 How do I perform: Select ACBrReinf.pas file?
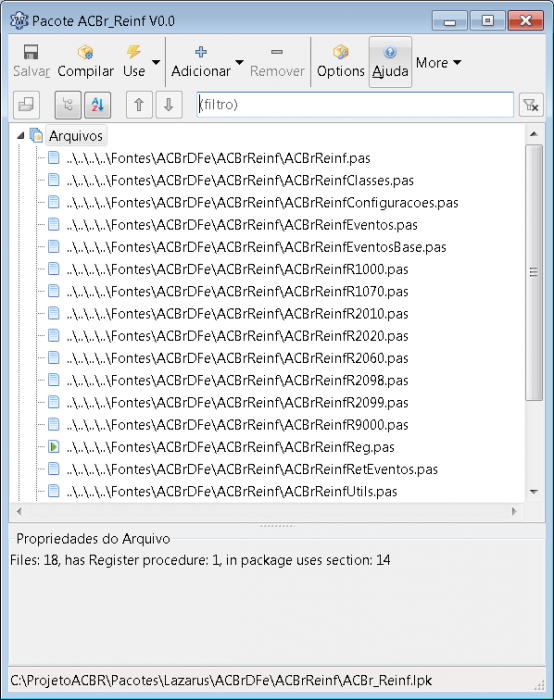218,158
